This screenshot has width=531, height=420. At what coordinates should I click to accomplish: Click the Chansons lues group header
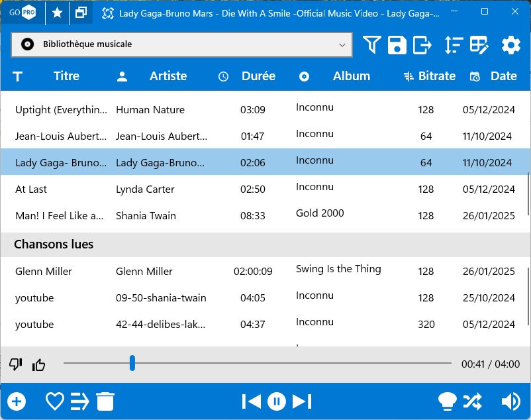265,244
